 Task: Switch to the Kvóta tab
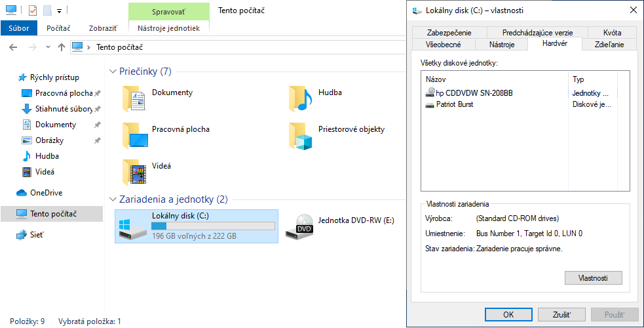(612, 32)
